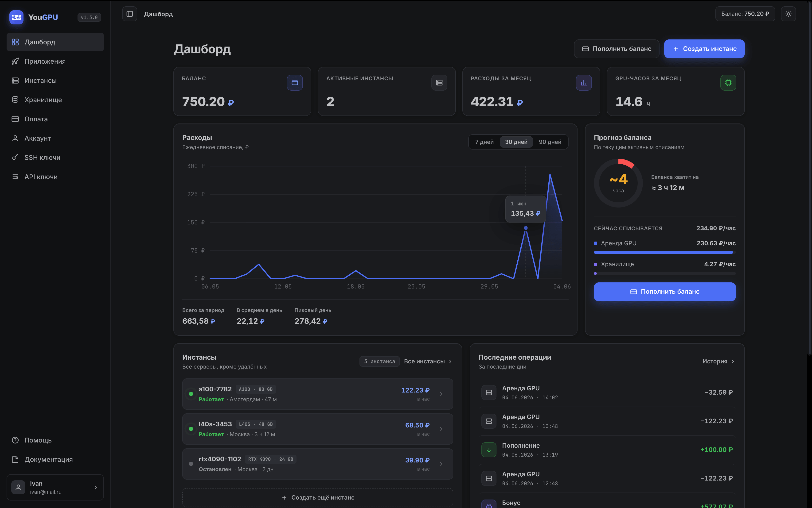Toggle the sidebar panel icon
This screenshot has height=508, width=812.
click(x=129, y=14)
